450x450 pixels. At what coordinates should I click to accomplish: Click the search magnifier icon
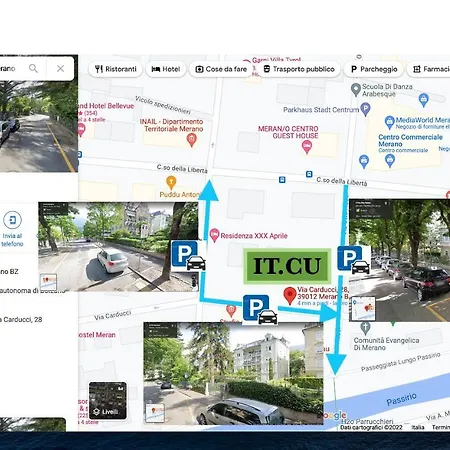click(33, 69)
